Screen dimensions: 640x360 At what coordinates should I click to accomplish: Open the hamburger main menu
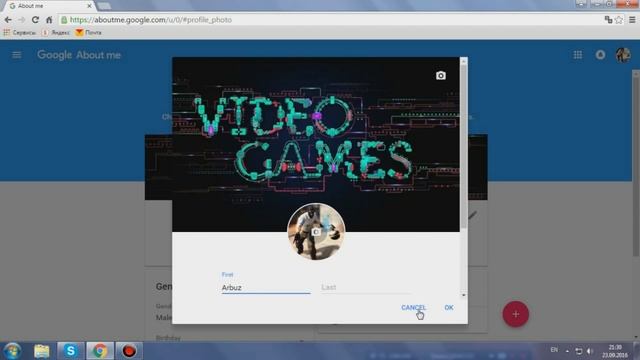[16, 55]
